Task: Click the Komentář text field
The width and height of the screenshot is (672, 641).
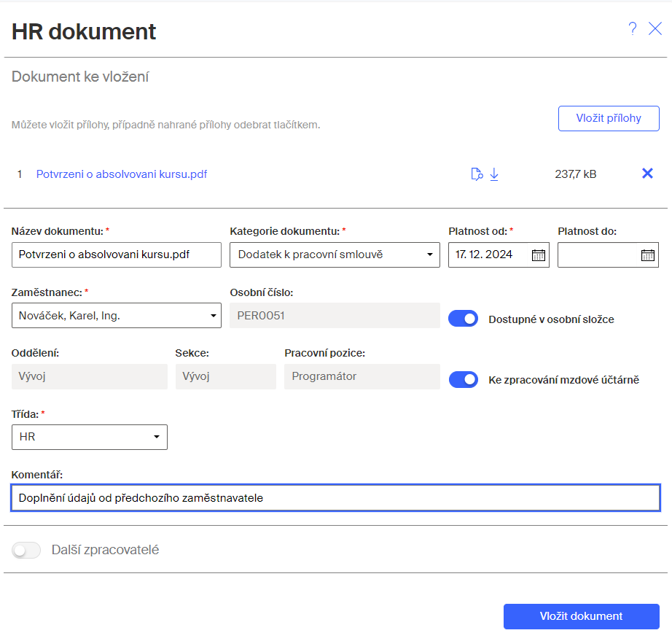Action: [335, 498]
